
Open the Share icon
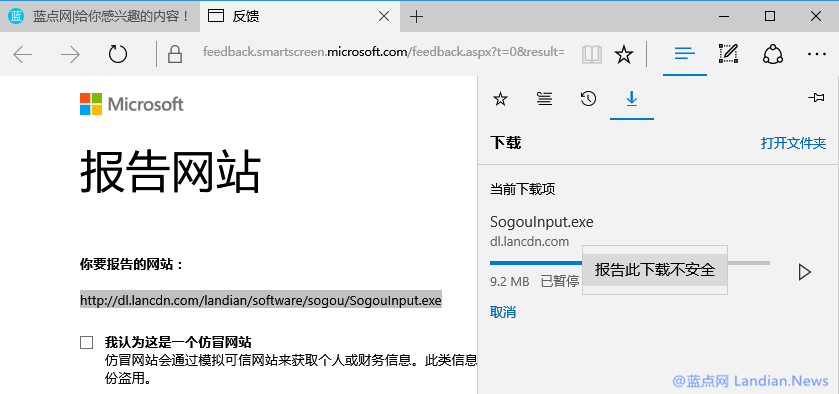pos(773,54)
